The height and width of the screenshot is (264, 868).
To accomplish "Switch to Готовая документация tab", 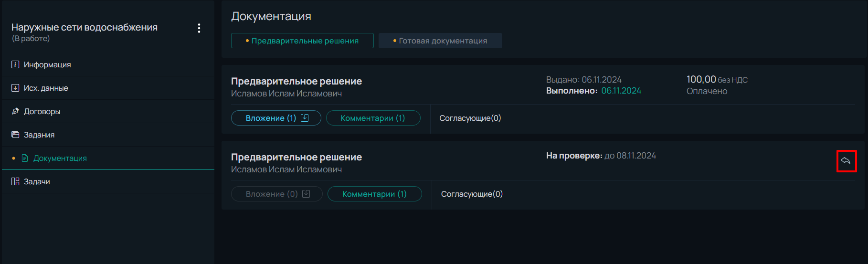I will pyautogui.click(x=440, y=41).
